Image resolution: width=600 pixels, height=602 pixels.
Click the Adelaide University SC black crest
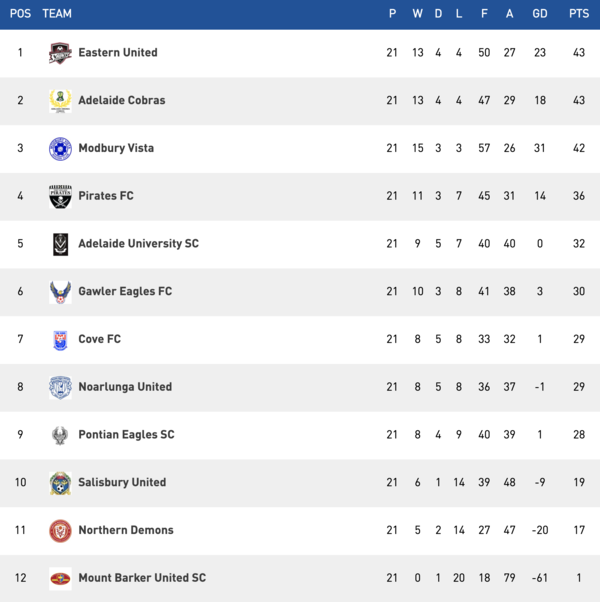[60, 244]
